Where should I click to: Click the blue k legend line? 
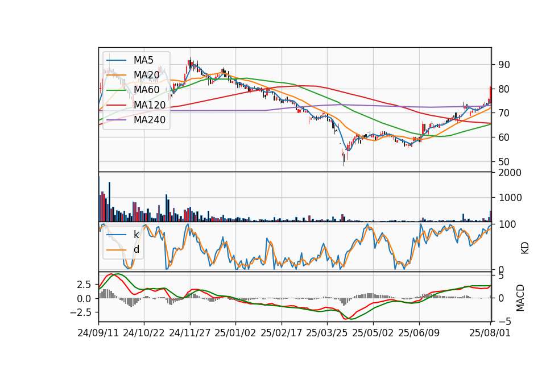116,235
